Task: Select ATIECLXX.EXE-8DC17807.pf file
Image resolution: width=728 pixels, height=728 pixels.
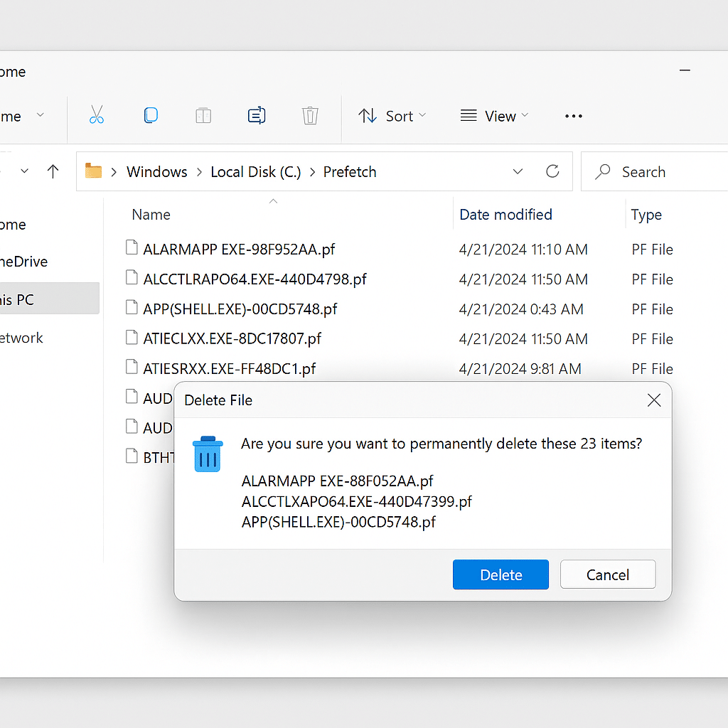Action: pyautogui.click(x=232, y=339)
